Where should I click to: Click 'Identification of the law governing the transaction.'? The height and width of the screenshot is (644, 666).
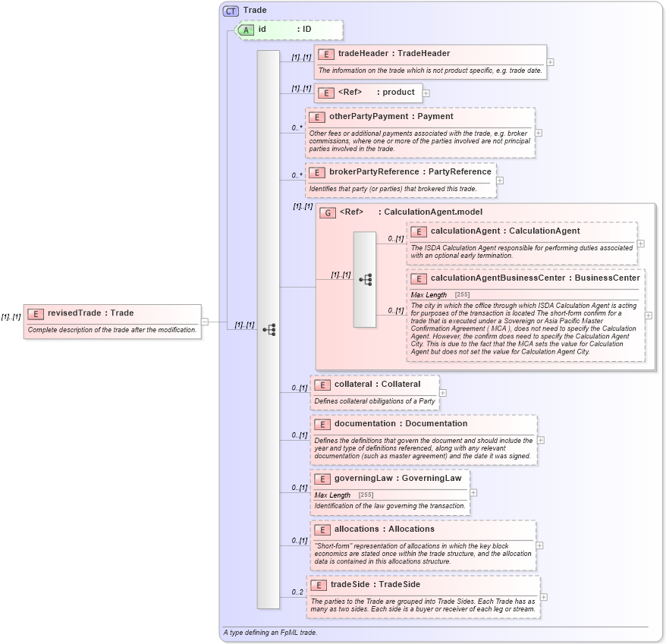(x=390, y=506)
